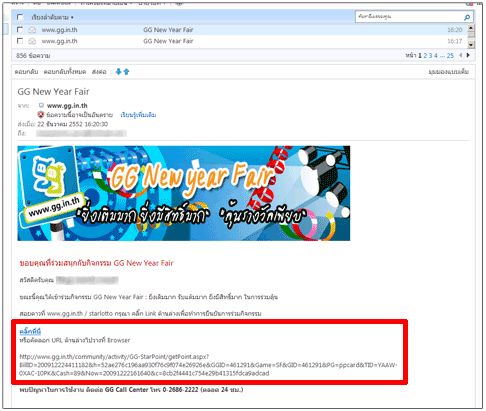Open the คลิ๊กที่นี่ link
The image size is (486, 411).
click(x=30, y=331)
